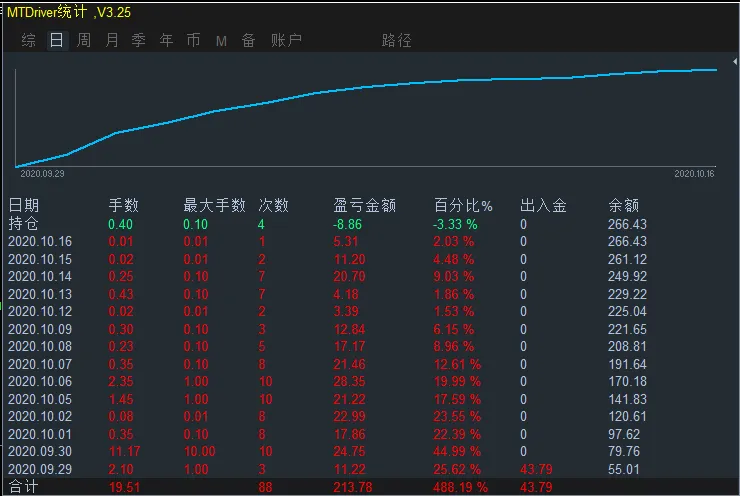The image size is (740, 496).
Task: Click the 213.78 total profit value
Action: point(353,487)
